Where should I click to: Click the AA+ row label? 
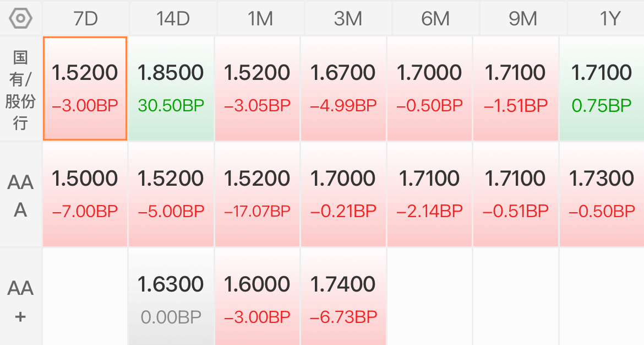coord(20,301)
